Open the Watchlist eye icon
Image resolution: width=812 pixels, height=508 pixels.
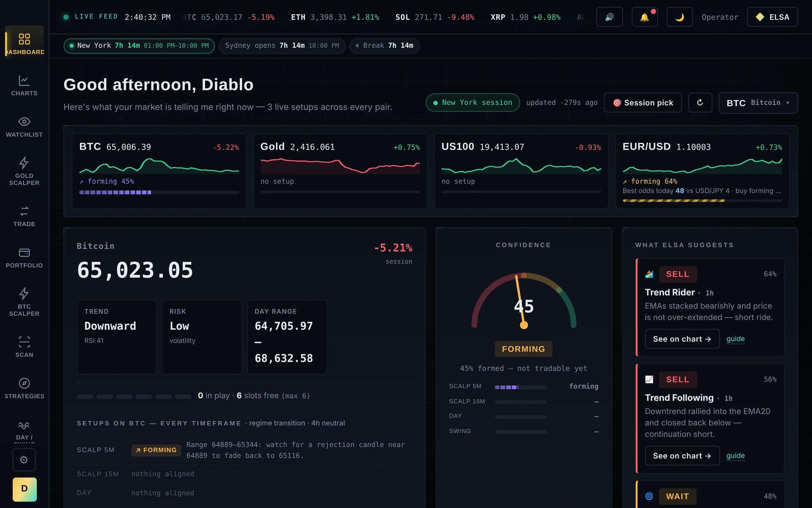click(x=24, y=122)
